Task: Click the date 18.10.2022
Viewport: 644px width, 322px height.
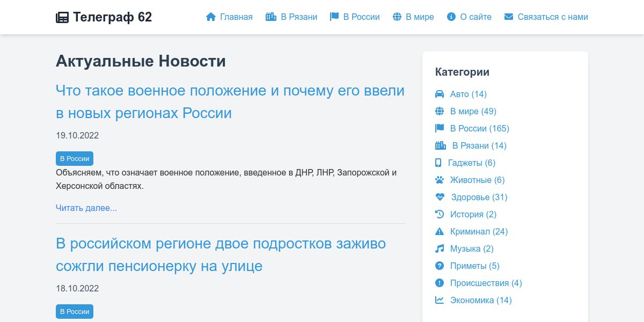Action: pyautogui.click(x=77, y=288)
